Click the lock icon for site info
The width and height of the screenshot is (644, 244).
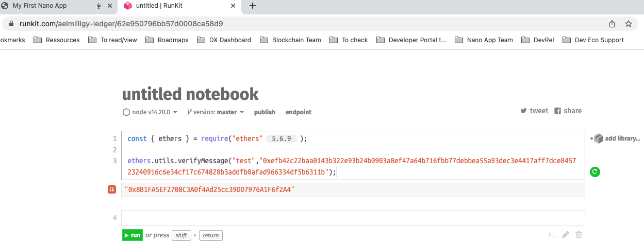[x=12, y=24]
